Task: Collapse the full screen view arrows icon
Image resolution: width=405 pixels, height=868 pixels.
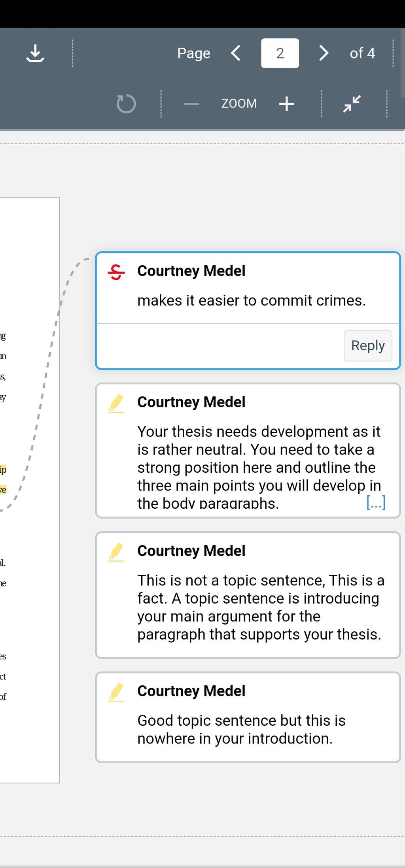Action: pos(352,104)
